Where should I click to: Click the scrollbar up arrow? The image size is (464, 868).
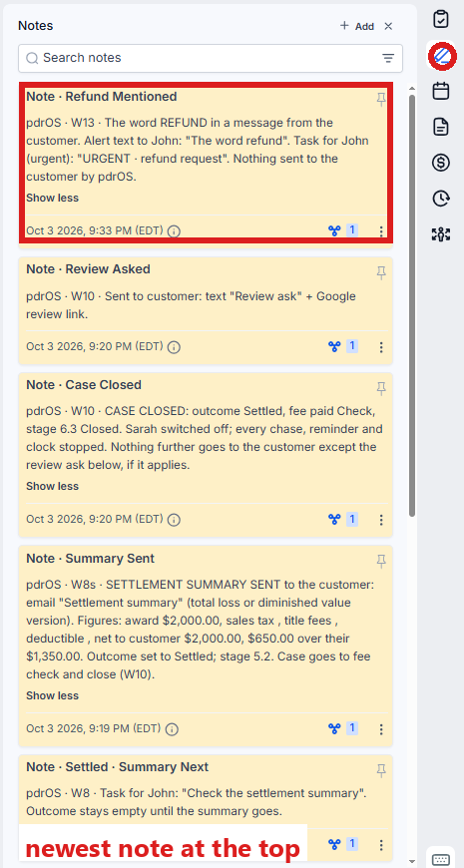click(x=411, y=88)
